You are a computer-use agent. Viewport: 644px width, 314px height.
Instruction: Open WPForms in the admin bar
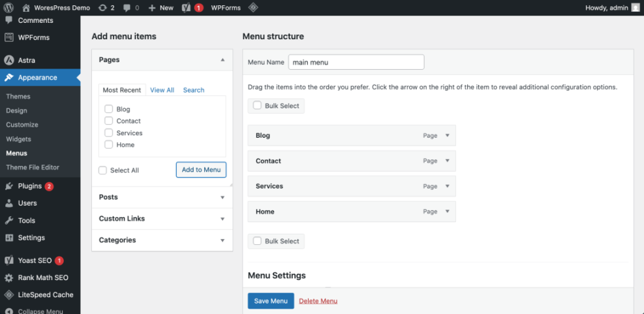[226, 8]
